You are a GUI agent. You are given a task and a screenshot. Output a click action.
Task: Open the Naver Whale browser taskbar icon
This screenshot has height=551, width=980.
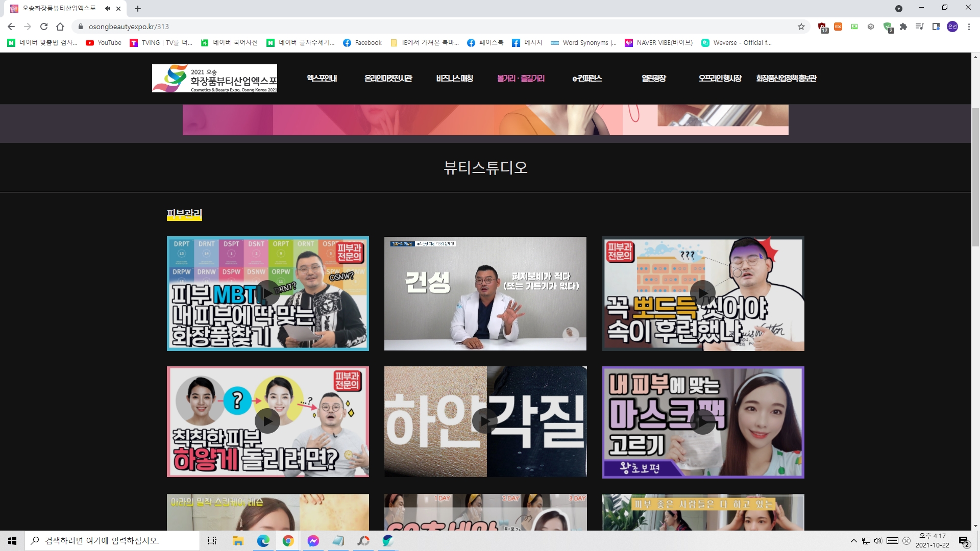(388, 541)
